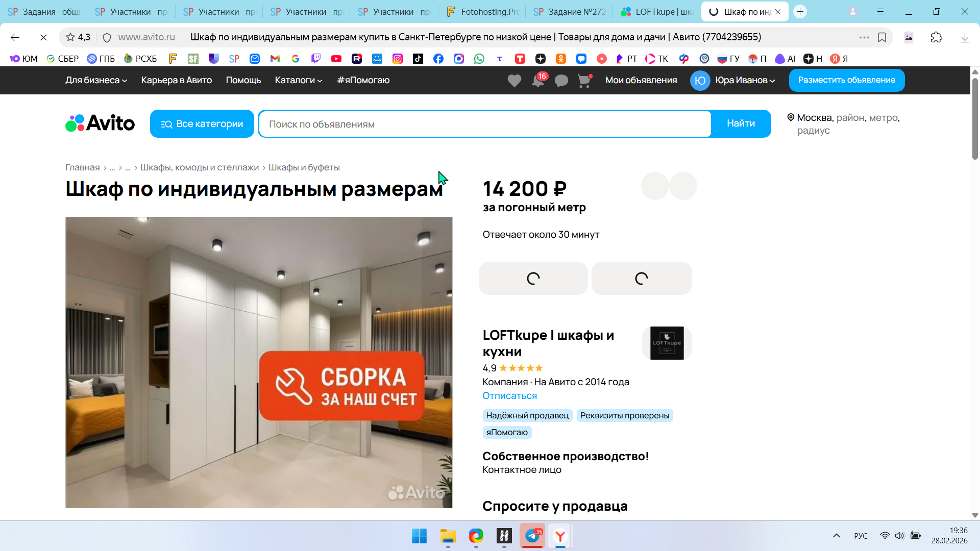Stop page loading with the X button
Viewport: 980px width, 551px height.
pyautogui.click(x=43, y=37)
